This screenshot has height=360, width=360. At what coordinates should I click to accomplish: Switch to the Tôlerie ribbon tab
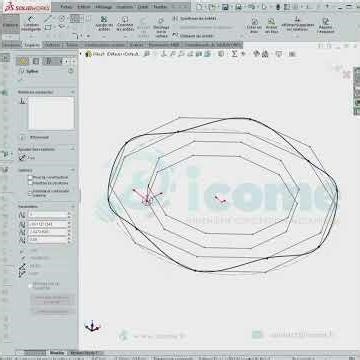(72, 45)
